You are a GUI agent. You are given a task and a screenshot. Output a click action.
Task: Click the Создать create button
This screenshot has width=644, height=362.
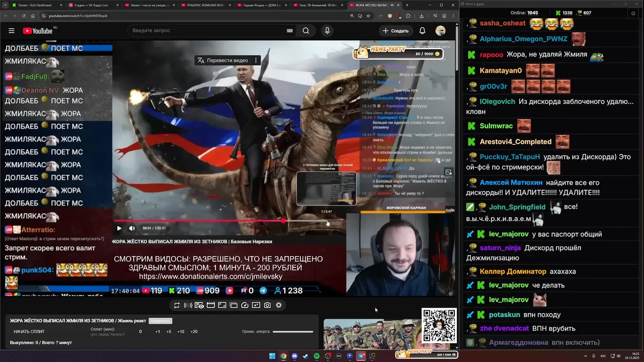pyautogui.click(x=396, y=31)
